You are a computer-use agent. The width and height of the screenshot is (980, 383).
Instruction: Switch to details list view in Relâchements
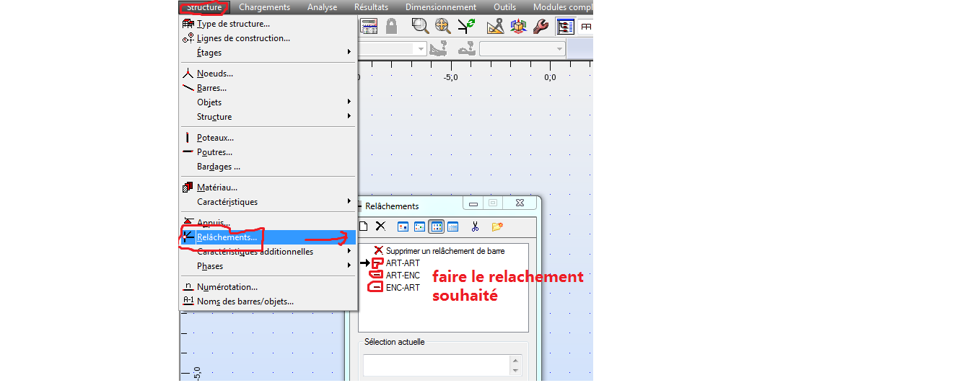click(x=452, y=226)
